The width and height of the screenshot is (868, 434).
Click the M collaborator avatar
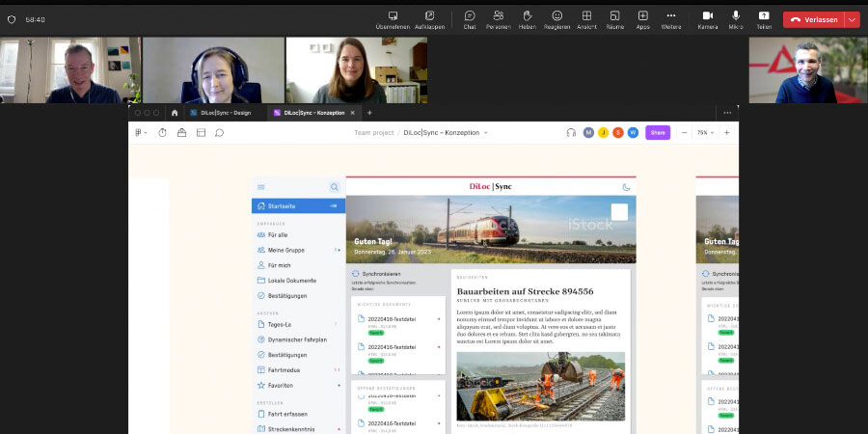(588, 133)
